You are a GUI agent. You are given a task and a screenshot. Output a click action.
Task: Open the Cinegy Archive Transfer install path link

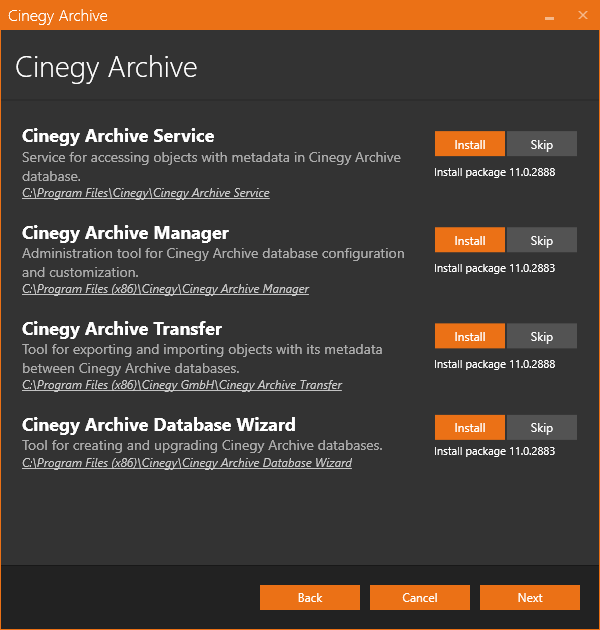coord(182,385)
